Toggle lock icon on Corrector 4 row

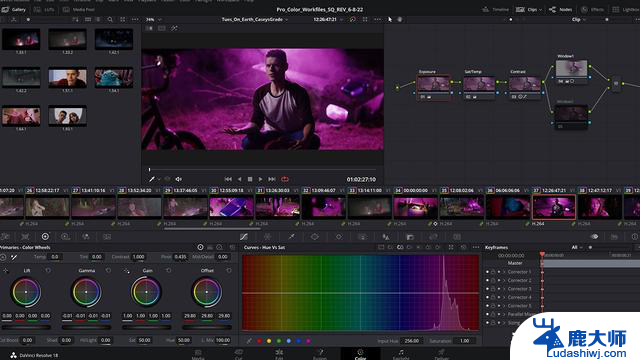[x=493, y=298]
